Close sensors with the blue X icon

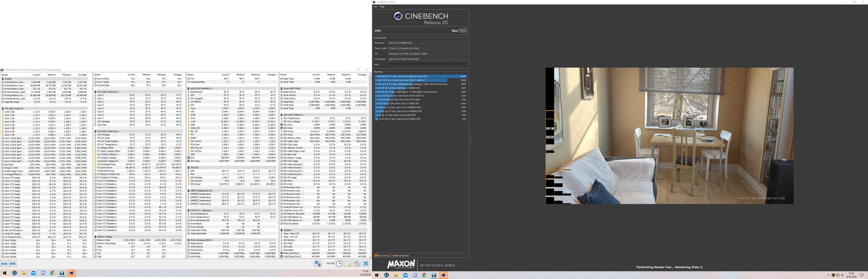tap(366, 264)
